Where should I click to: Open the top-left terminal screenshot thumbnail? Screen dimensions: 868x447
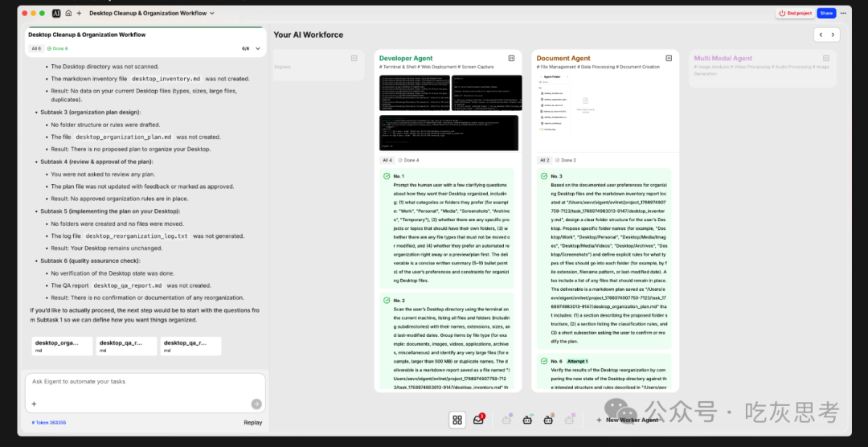415,93
